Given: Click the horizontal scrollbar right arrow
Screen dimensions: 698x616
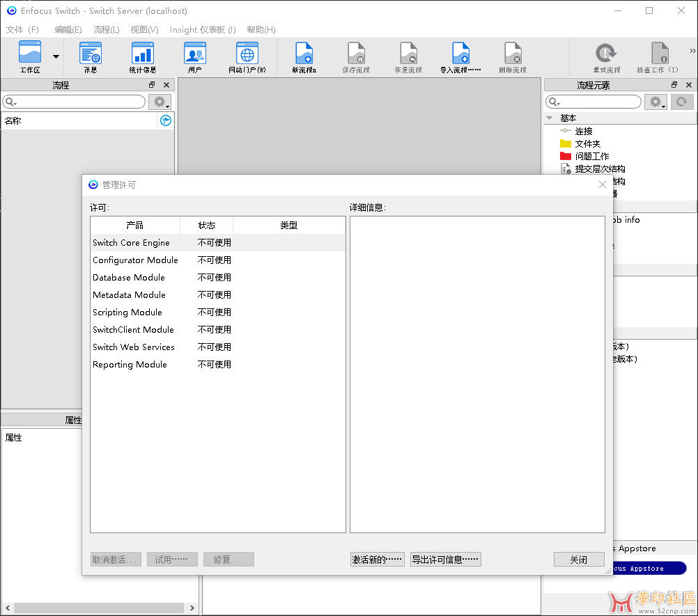Looking at the screenshot, I should pyautogui.click(x=192, y=608).
